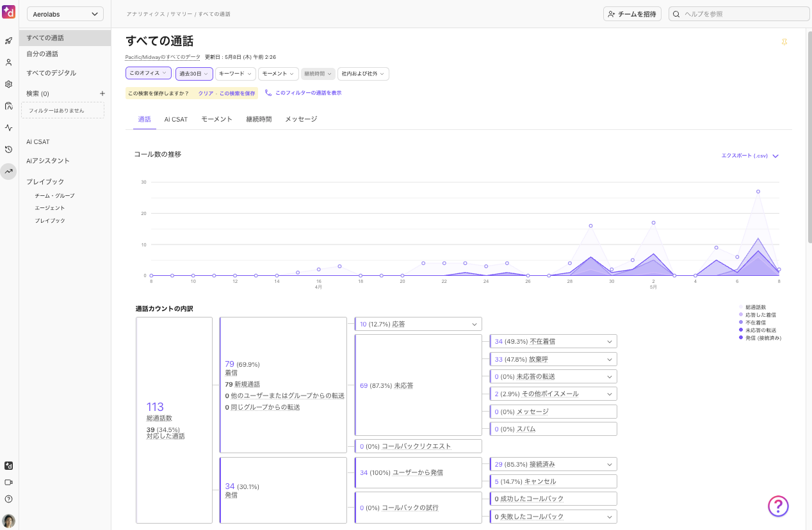Toggle 発信 (接続済み) legend series
Viewport: 812px width, 530px height.
pos(760,338)
